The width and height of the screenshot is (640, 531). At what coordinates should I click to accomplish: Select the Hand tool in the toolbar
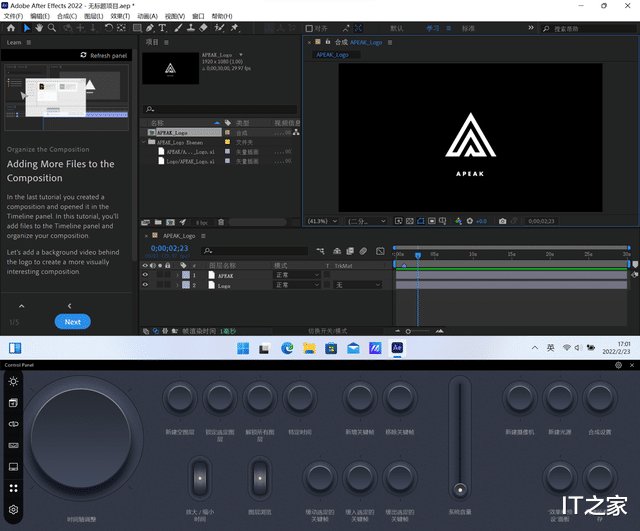(38, 28)
